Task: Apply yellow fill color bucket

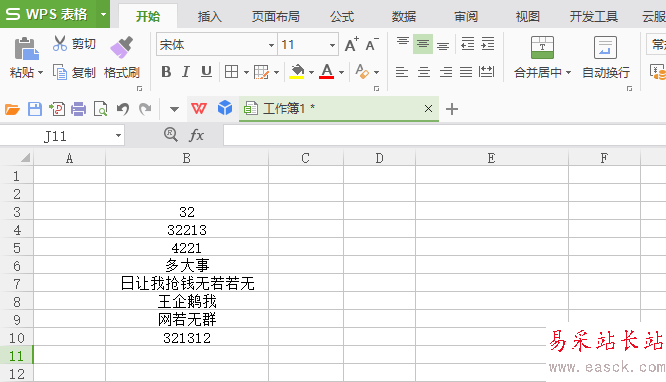Action: pos(297,71)
